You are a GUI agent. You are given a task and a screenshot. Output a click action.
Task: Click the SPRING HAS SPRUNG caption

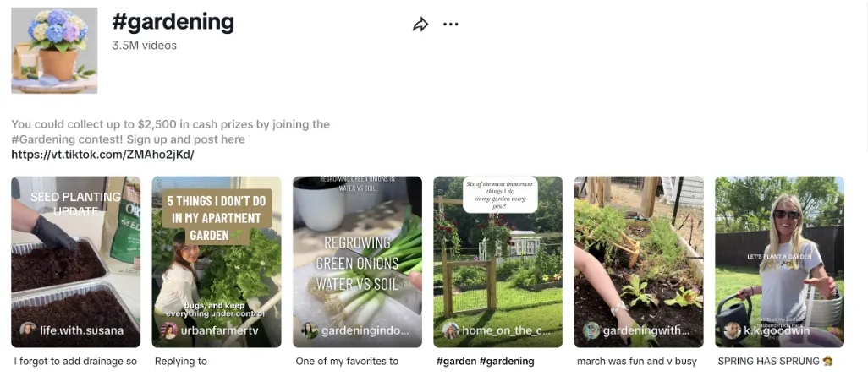point(775,362)
